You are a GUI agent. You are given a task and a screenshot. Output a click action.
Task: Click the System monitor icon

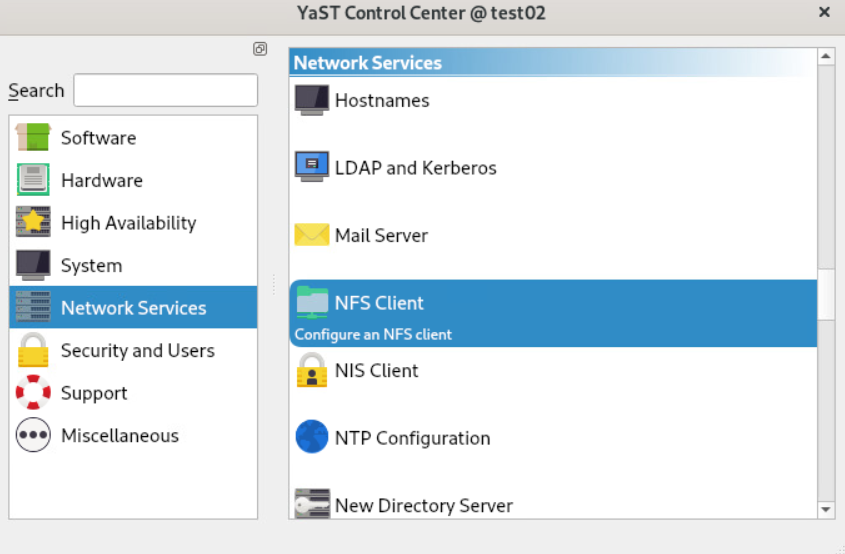pyautogui.click(x=33, y=265)
